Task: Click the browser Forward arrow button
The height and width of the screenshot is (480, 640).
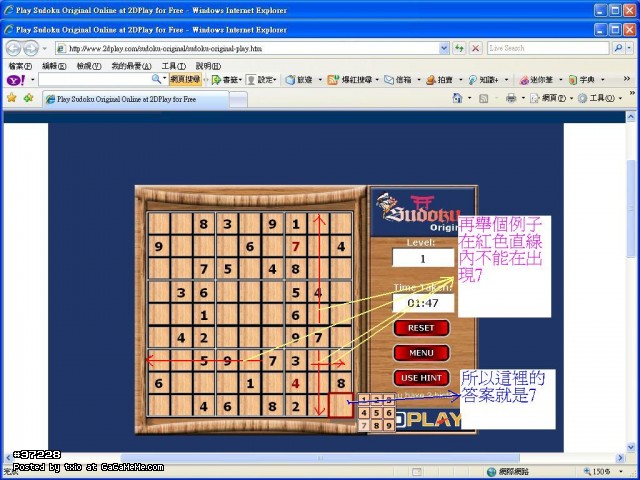Action: tap(31, 48)
